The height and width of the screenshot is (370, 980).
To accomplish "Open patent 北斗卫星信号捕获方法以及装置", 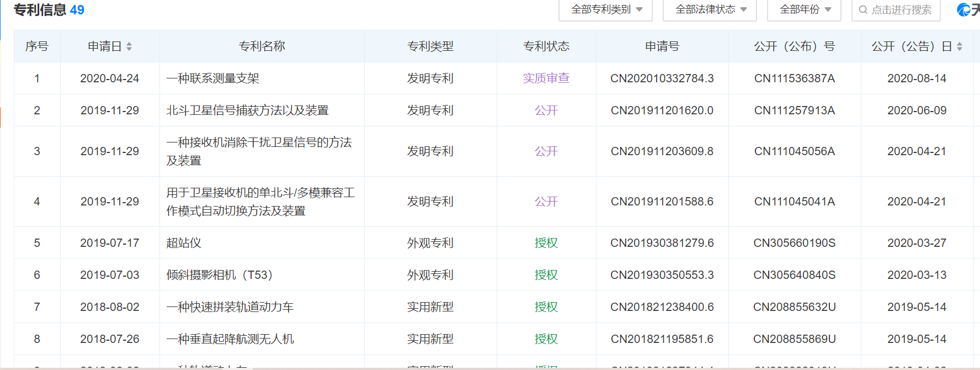I will (x=247, y=110).
